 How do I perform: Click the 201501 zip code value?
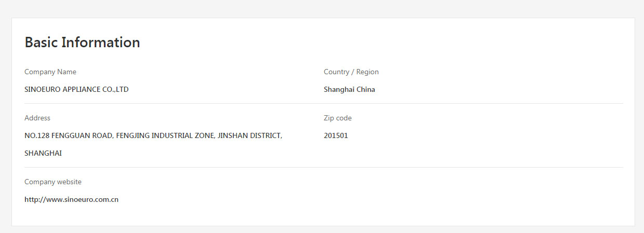point(336,135)
